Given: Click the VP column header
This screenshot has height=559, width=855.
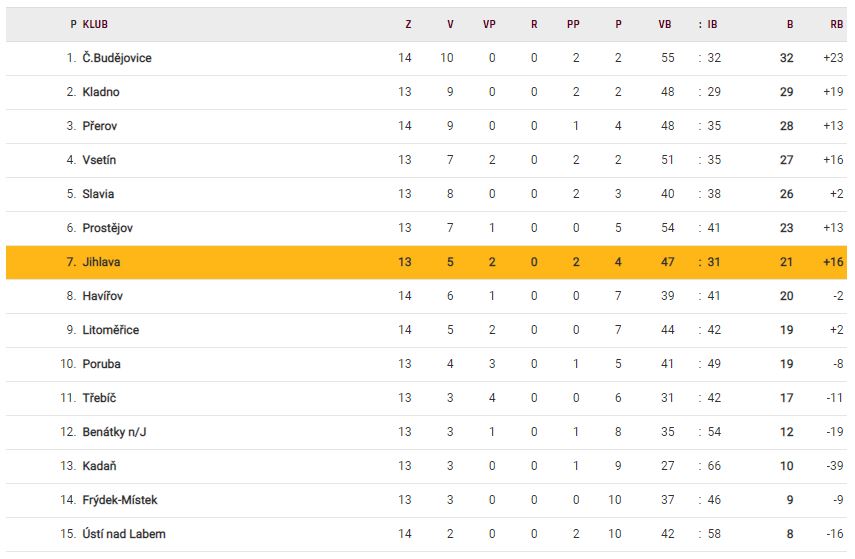Looking at the screenshot, I should point(489,24).
